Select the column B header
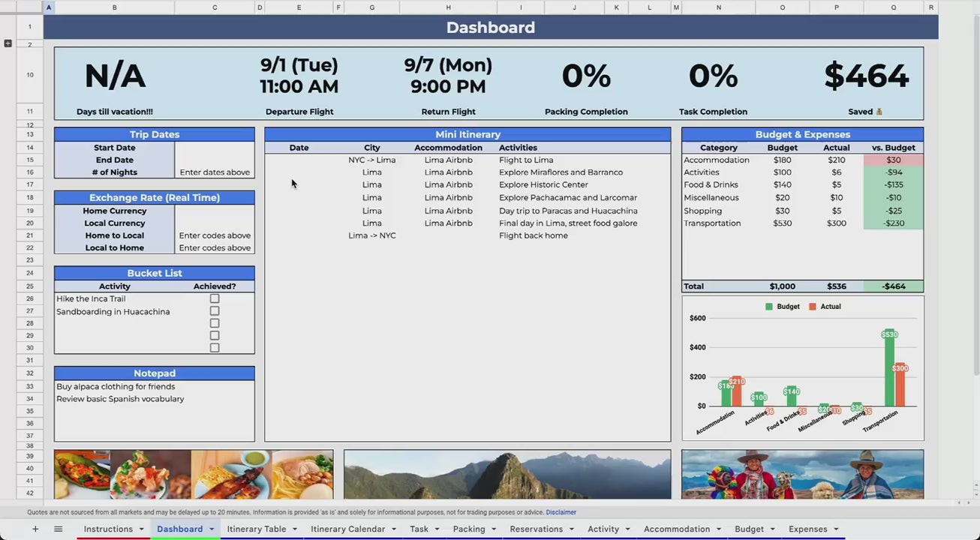The width and height of the screenshot is (980, 540). click(114, 7)
